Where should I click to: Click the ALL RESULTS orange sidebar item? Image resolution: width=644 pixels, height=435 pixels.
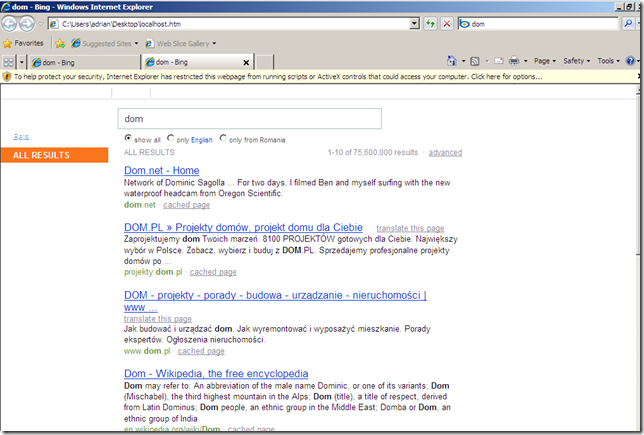point(54,155)
